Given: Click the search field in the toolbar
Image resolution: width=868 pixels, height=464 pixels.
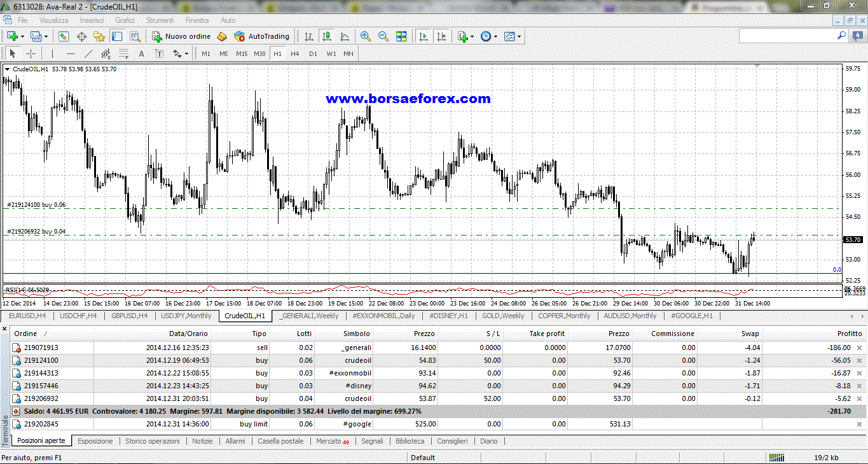Looking at the screenshot, I should 787,36.
